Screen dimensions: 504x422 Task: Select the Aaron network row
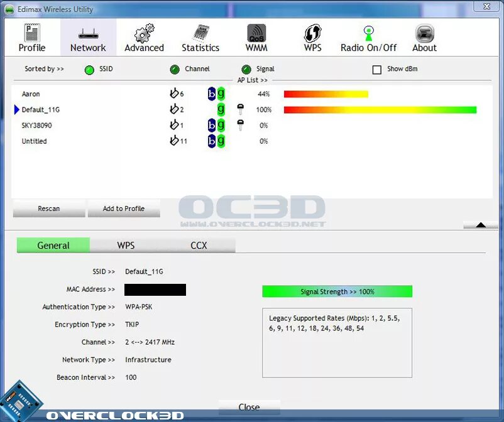[x=251, y=94]
